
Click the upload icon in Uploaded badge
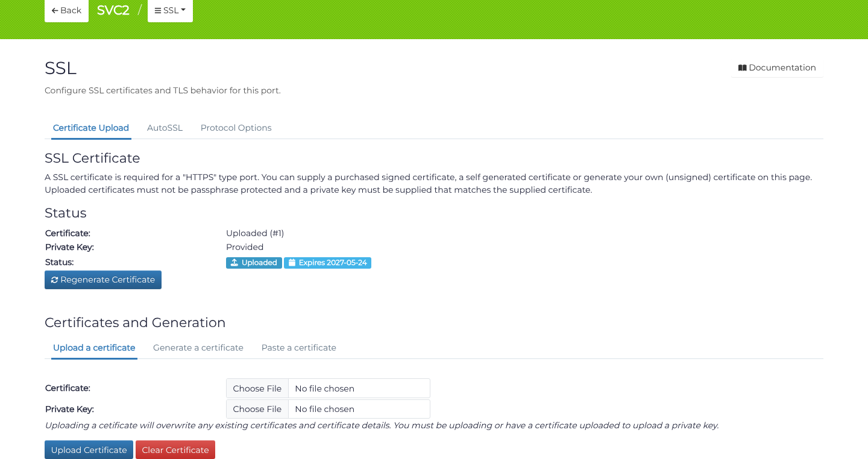pyautogui.click(x=234, y=263)
